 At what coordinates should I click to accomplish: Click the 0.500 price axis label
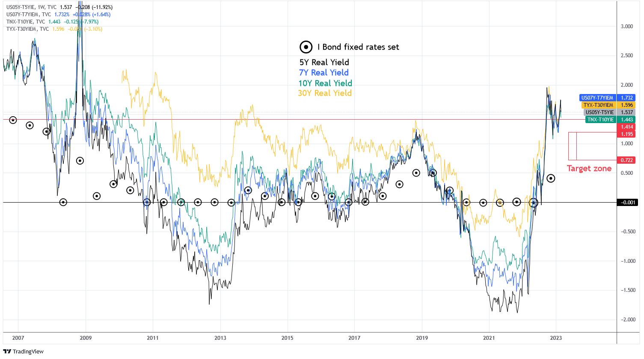click(x=627, y=173)
